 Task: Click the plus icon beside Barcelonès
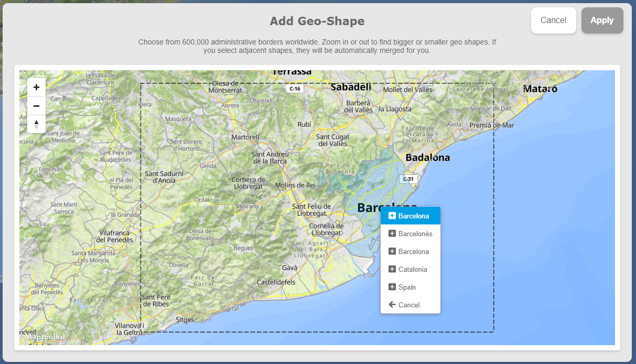[x=392, y=234]
